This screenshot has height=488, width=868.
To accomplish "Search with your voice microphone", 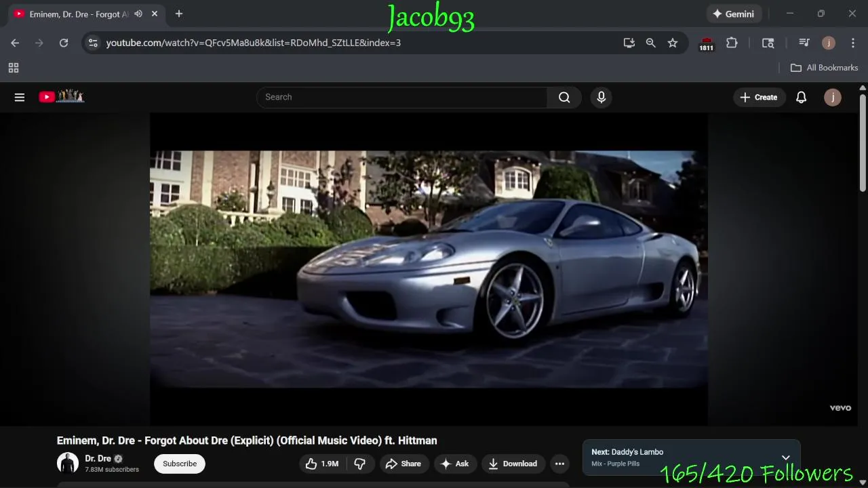I will click(x=601, y=97).
